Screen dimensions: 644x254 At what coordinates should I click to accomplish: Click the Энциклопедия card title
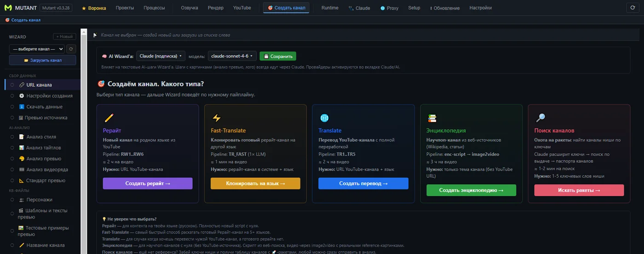pyautogui.click(x=446, y=131)
